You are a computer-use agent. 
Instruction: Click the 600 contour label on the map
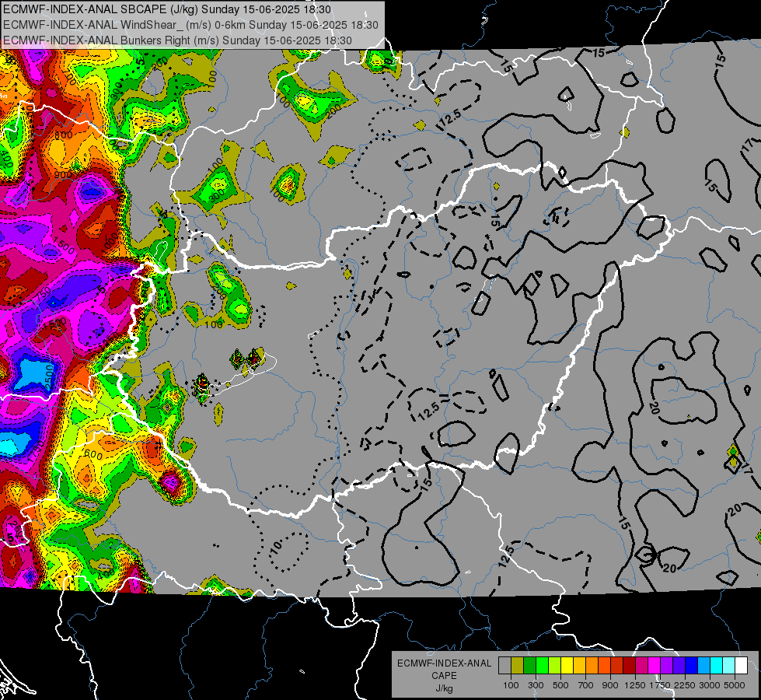(93, 454)
